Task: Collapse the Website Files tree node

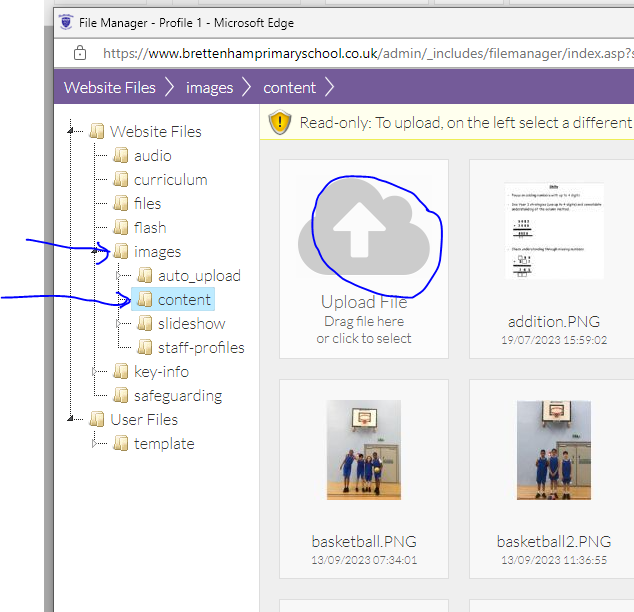Action: pos(70,131)
